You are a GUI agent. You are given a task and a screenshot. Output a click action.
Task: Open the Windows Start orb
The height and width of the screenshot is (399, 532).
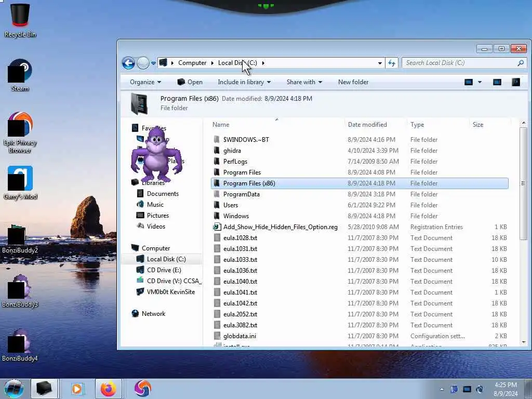click(x=14, y=389)
